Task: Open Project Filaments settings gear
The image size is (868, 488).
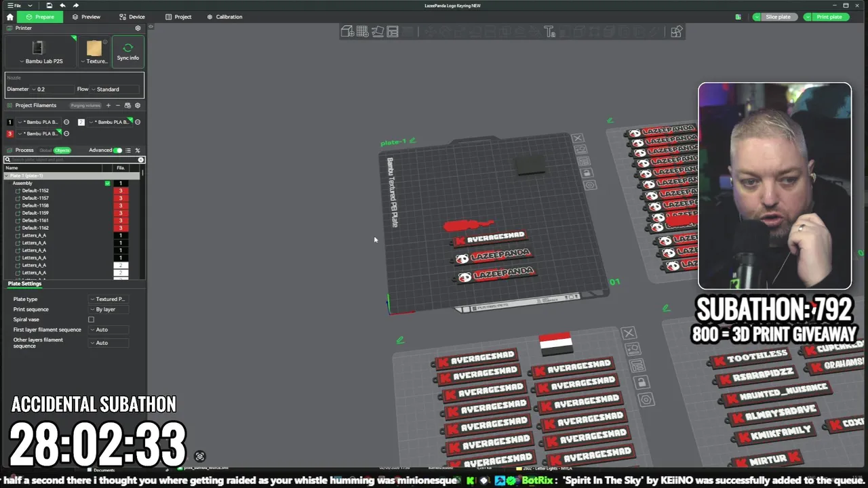Action: 138,105
